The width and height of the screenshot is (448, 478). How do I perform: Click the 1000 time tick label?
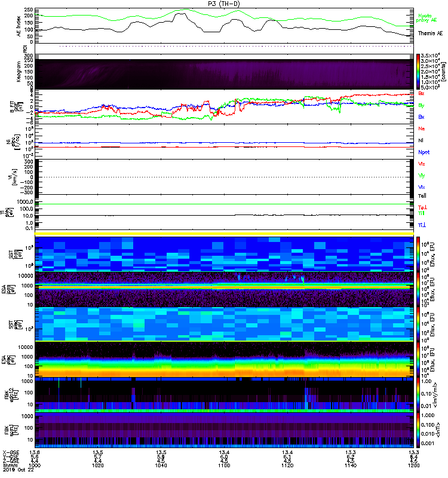[x=35, y=465]
